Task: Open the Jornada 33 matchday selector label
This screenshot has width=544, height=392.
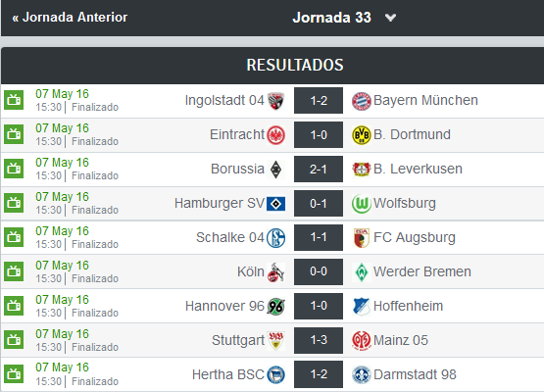Action: pos(331,18)
